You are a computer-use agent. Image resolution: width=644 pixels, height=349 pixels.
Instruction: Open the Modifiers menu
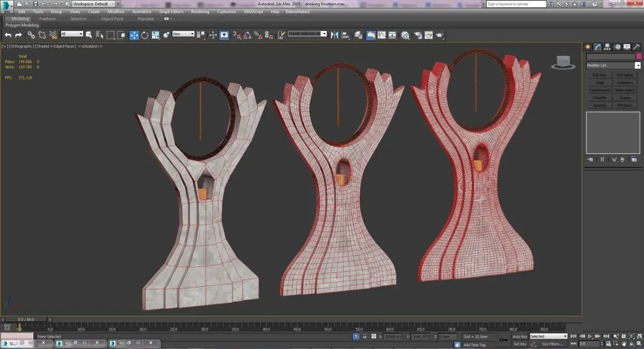(x=116, y=11)
